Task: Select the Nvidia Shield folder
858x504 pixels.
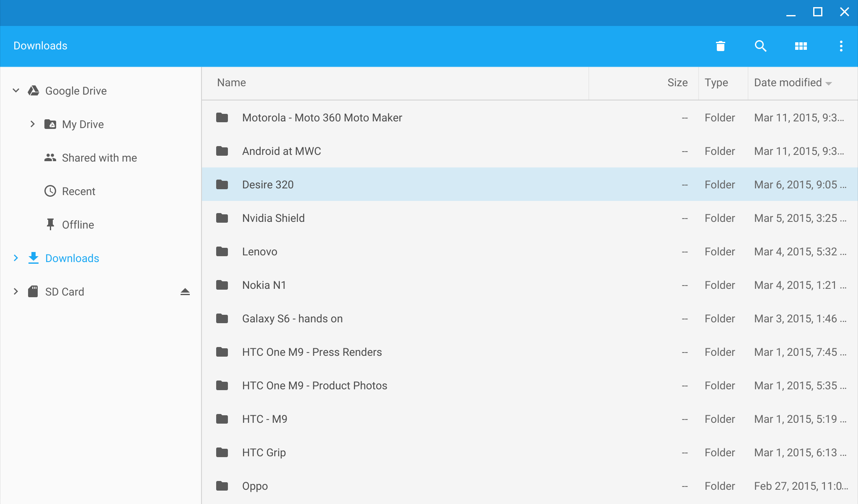Action: [x=273, y=218]
